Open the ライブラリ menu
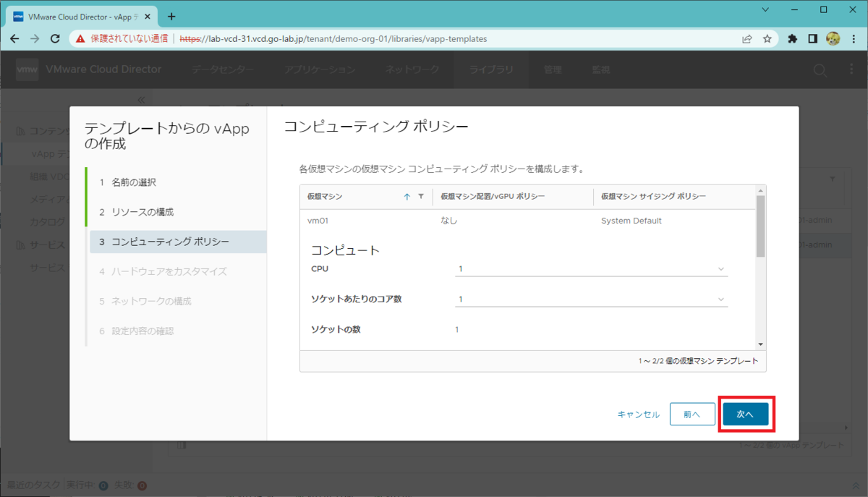The image size is (868, 497). (491, 70)
